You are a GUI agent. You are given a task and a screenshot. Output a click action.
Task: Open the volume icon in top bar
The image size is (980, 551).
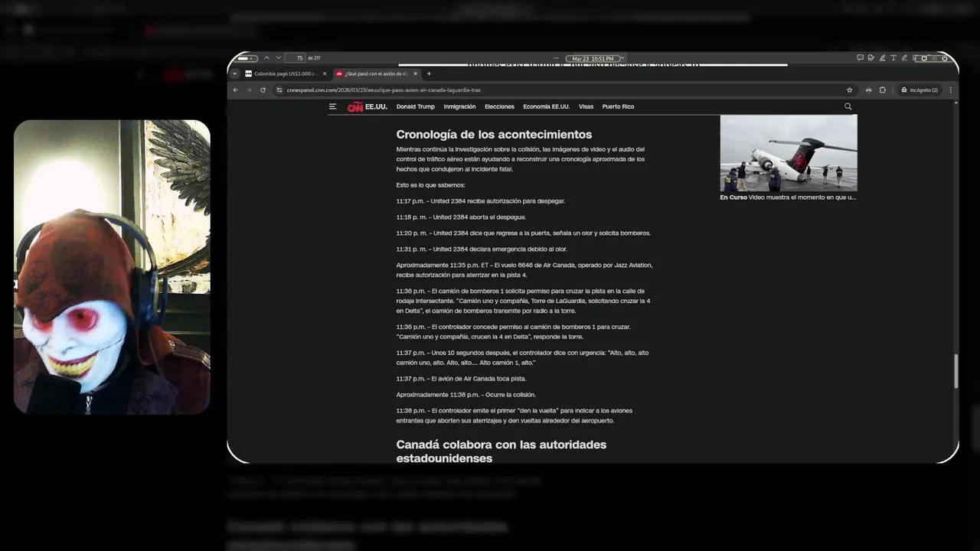pyautogui.click(x=934, y=58)
